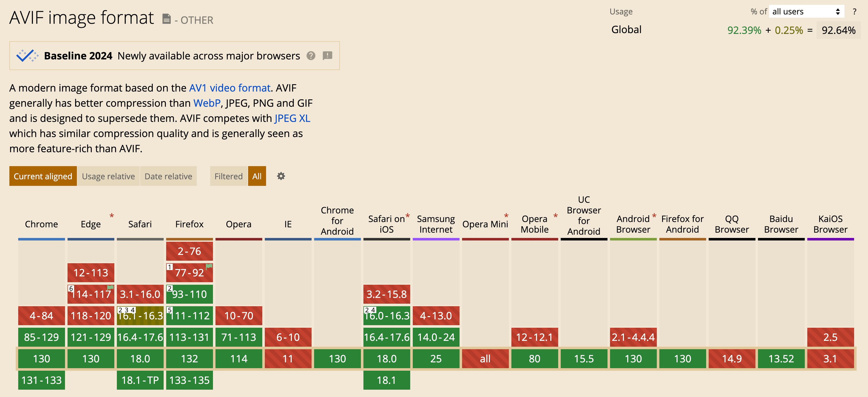868x397 pixels.
Task: Click the Safari 18.1-TP cell
Action: click(x=140, y=380)
